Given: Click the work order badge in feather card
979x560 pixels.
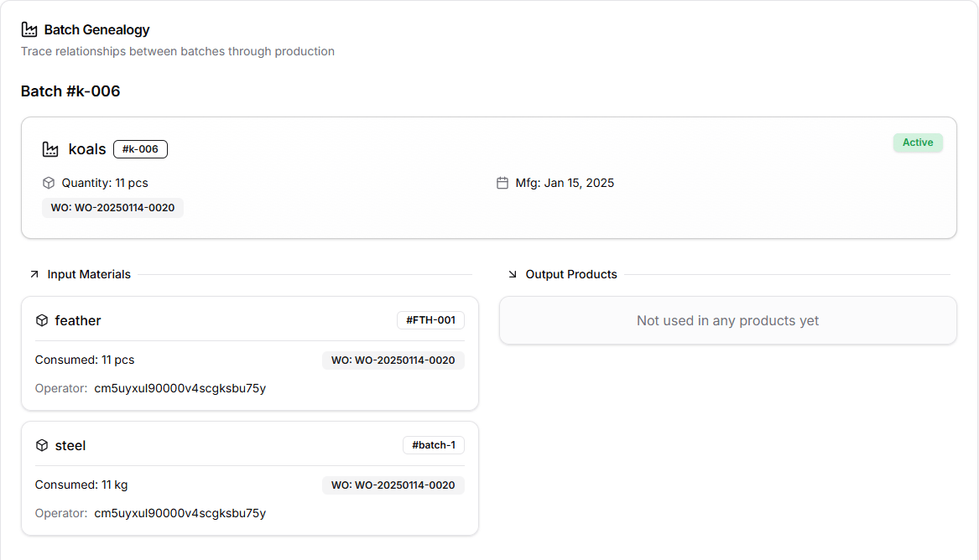Looking at the screenshot, I should click(x=393, y=360).
